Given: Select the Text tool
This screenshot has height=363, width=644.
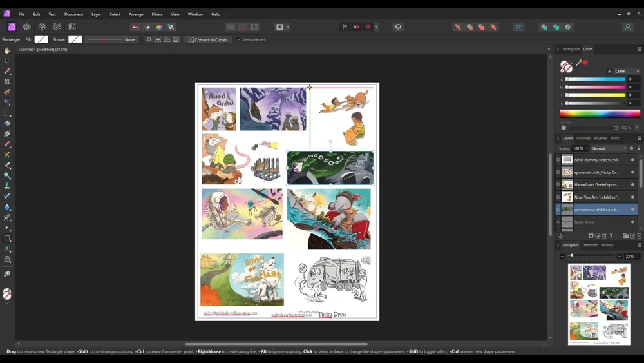Looking at the screenshot, I should (7, 249).
